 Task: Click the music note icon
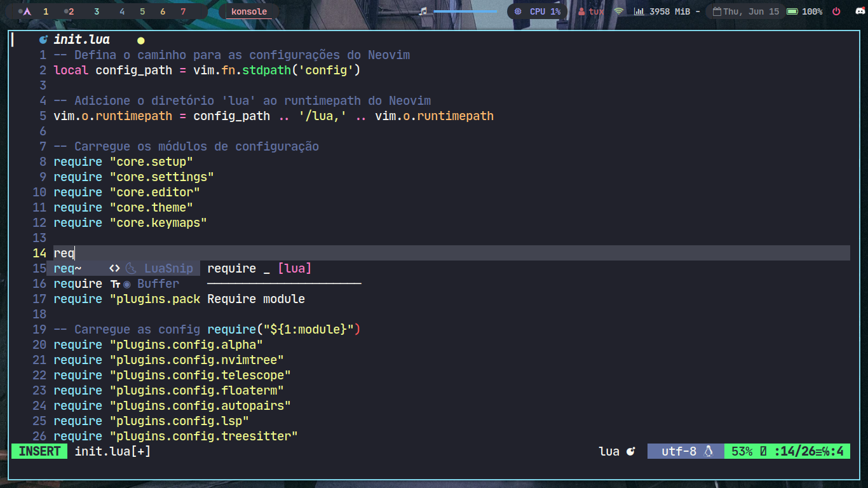(x=423, y=11)
